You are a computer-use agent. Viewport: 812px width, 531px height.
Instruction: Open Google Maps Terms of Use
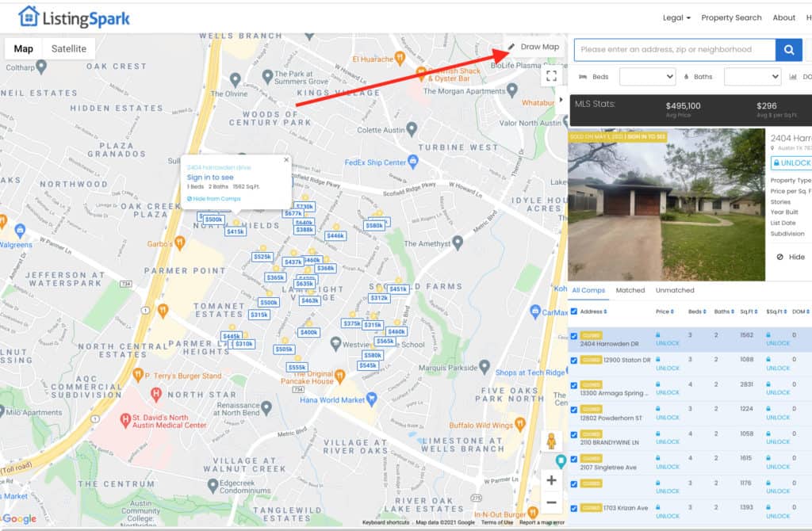(497, 523)
